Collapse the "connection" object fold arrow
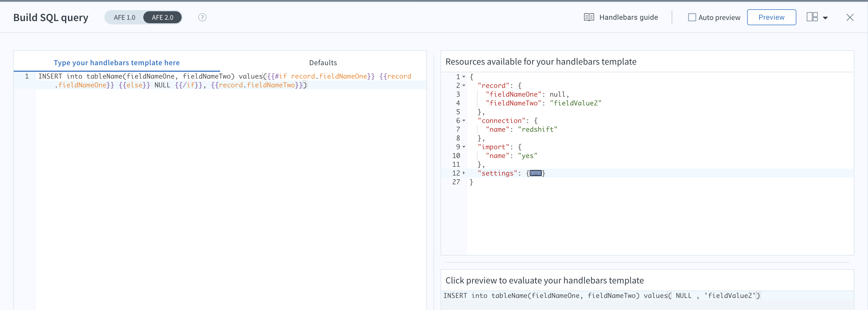The height and width of the screenshot is (310, 868). (x=464, y=121)
